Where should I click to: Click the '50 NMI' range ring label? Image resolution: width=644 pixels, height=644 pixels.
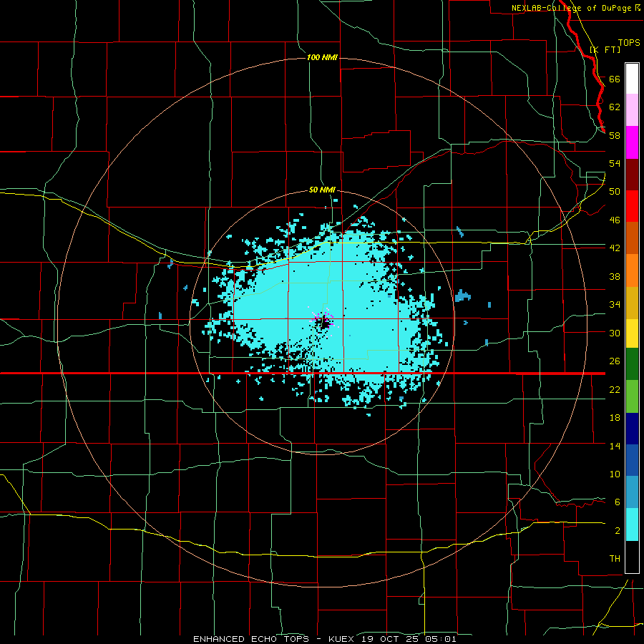pos(323,190)
